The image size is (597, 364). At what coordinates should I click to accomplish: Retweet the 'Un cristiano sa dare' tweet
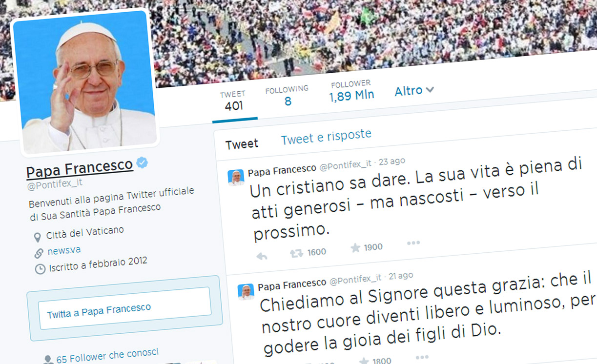[296, 253]
